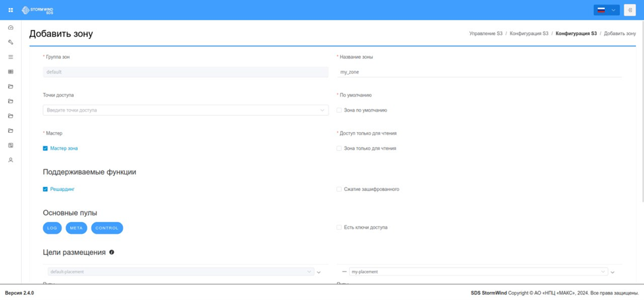Open the Точки доступа dropdown
644x300 pixels.
pyautogui.click(x=186, y=110)
